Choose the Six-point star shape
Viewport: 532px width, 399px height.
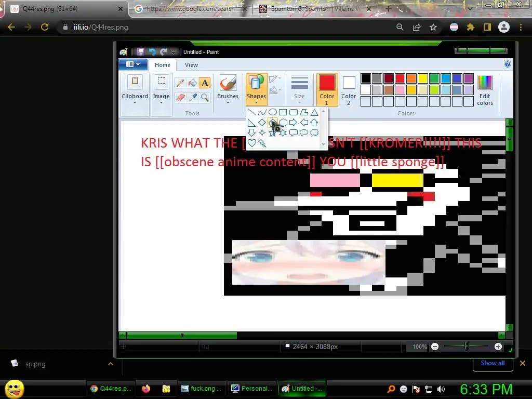click(x=283, y=132)
